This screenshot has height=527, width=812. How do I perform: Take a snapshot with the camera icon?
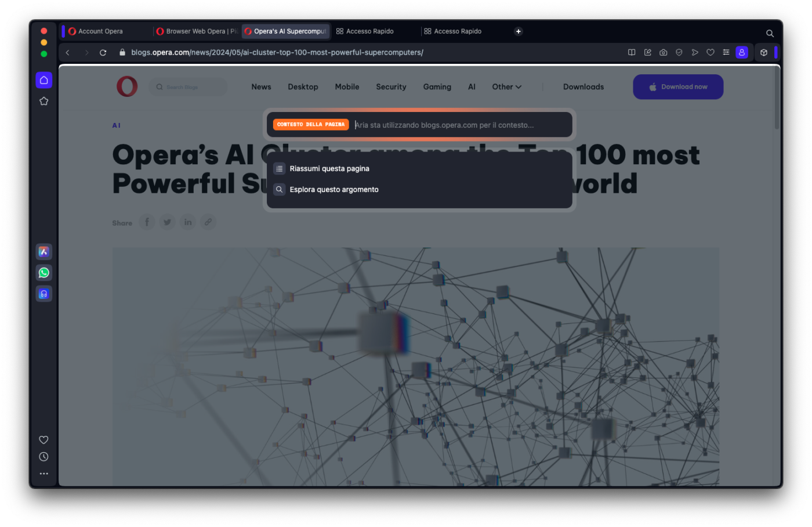click(664, 52)
